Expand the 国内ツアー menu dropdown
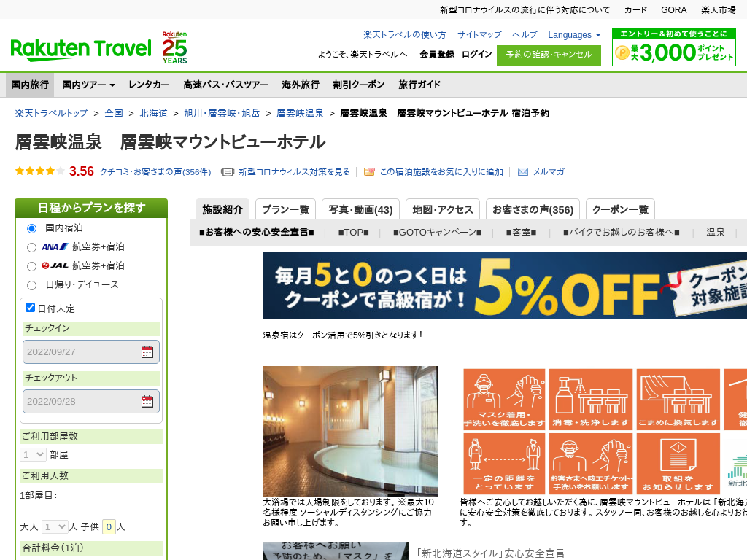 coord(88,85)
